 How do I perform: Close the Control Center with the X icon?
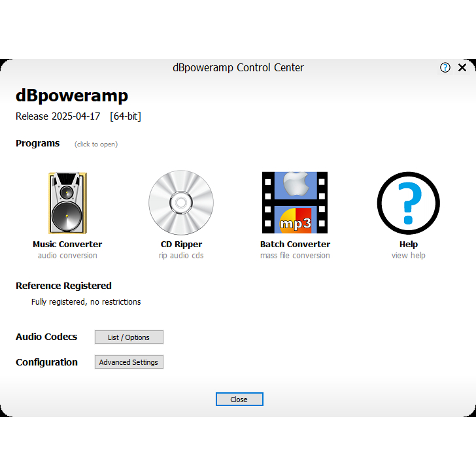click(x=462, y=67)
